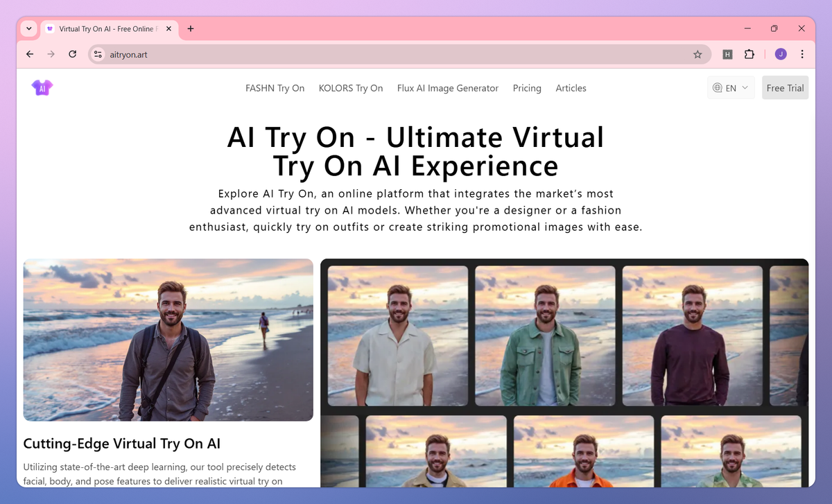Screen dimensions: 832x504
Task: Open the site information icon in the address bar
Action: 98,54
